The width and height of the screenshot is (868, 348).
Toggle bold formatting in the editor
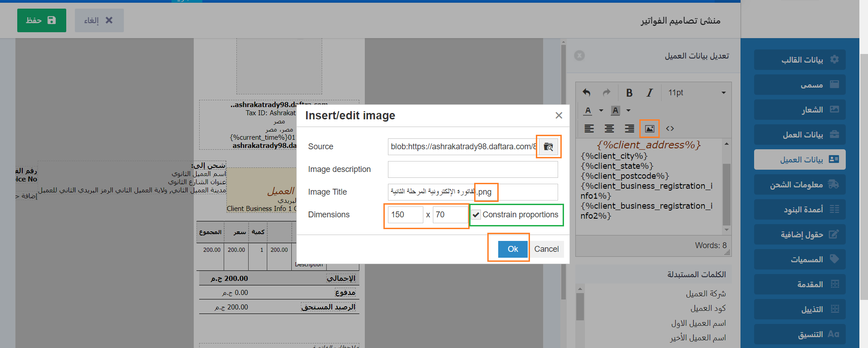(629, 93)
